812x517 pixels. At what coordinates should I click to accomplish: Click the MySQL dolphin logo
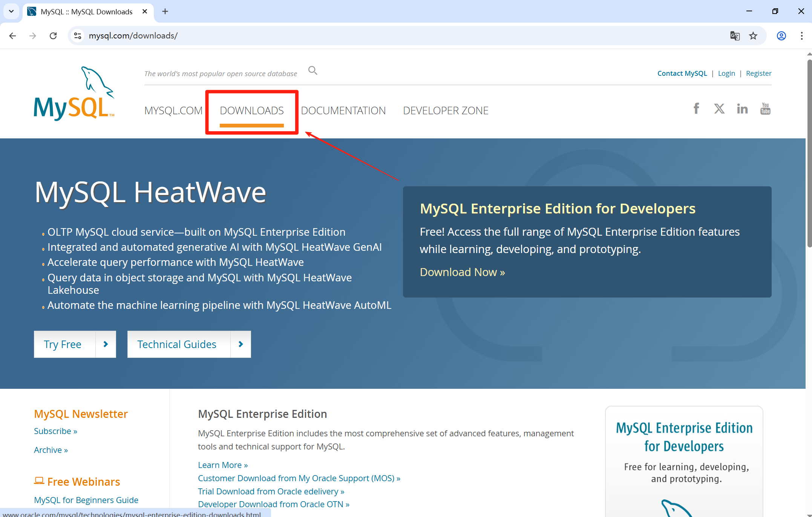74,94
